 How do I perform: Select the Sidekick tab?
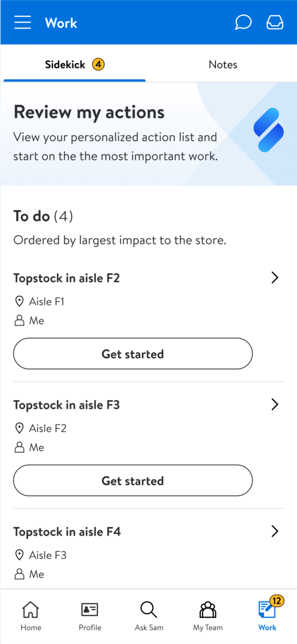tap(65, 64)
